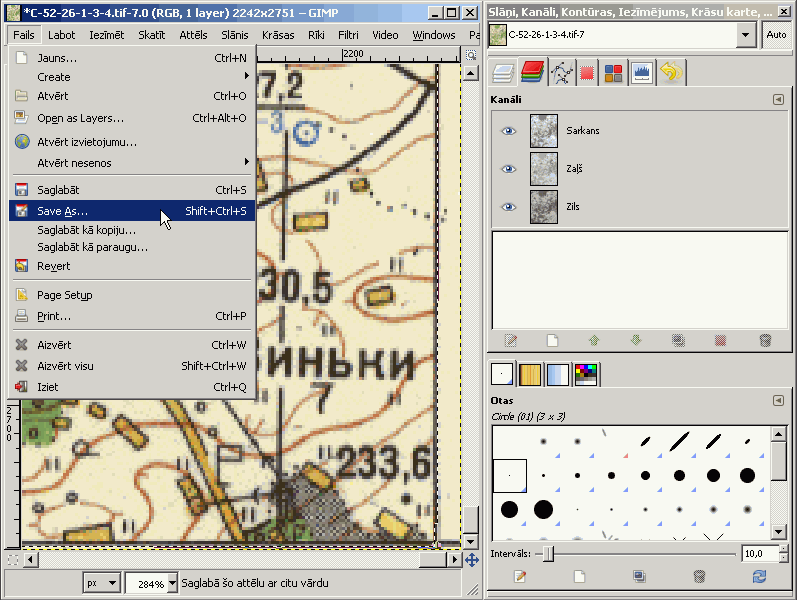This screenshot has width=797, height=600.
Task: Click the channel to selection icon
Action: click(x=720, y=340)
